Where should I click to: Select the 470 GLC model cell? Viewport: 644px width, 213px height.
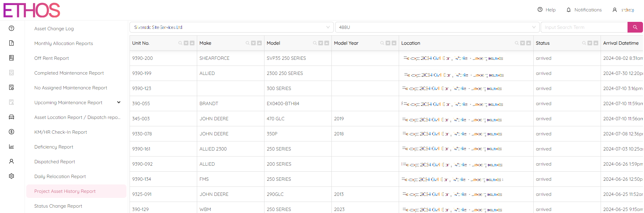pos(298,119)
